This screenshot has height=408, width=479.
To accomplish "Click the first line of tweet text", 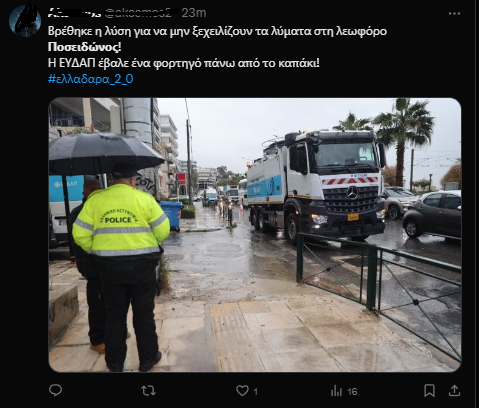I will [x=217, y=31].
